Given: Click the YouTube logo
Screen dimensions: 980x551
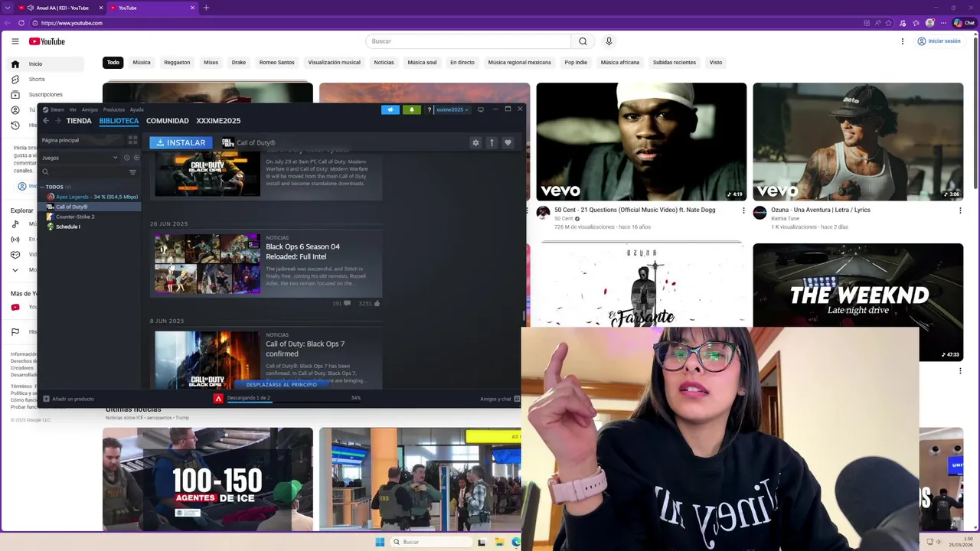Looking at the screenshot, I should [47, 41].
